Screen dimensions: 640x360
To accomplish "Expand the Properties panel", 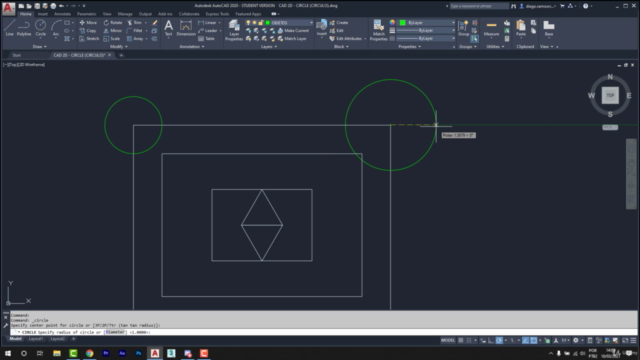I will pos(409,47).
